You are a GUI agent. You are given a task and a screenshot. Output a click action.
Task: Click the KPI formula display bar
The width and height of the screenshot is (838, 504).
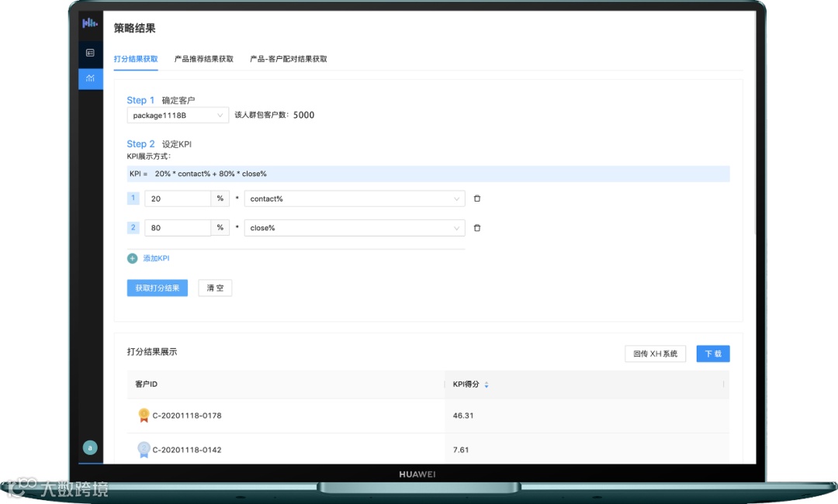428,174
